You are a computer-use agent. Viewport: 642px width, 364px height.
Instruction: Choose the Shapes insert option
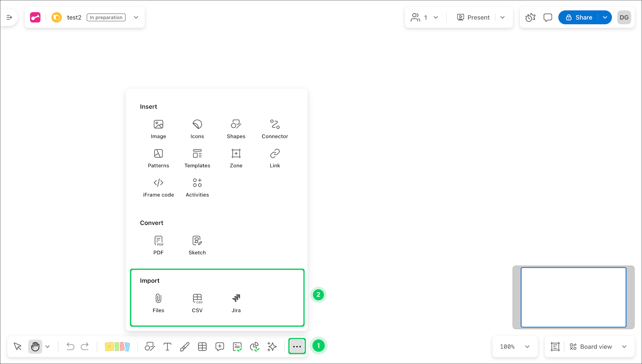[x=236, y=128]
